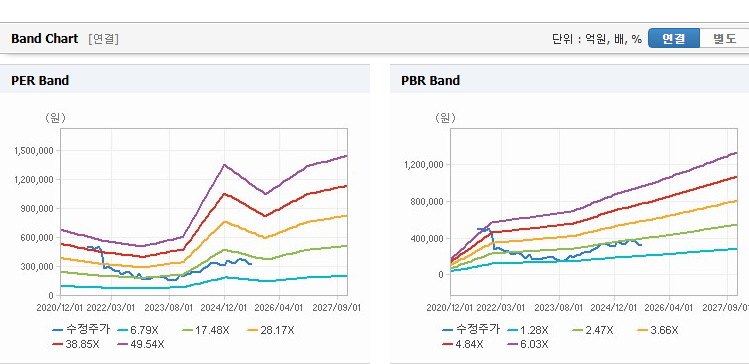Switch to the 별도 separate view
This screenshot has width=749, height=364.
724,39
